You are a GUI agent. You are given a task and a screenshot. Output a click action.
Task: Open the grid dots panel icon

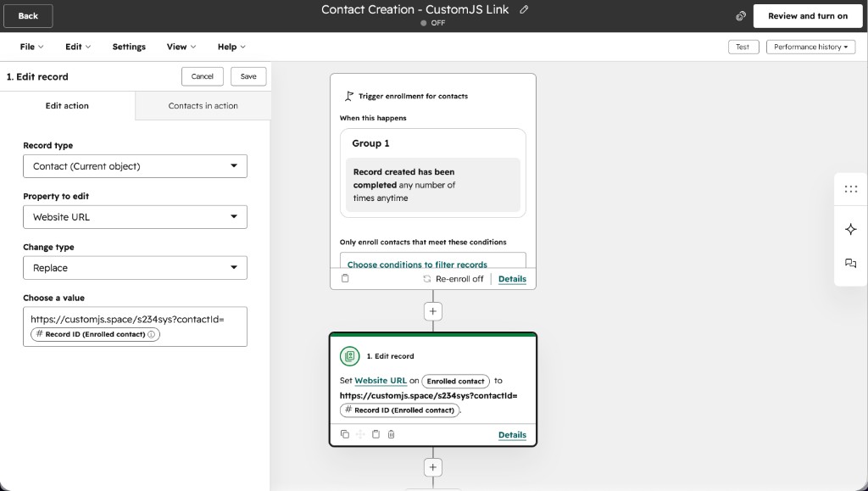point(851,189)
